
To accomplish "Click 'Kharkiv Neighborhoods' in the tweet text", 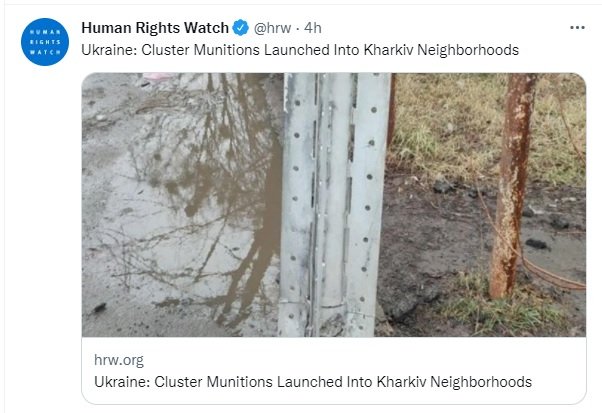I will click(441, 50).
